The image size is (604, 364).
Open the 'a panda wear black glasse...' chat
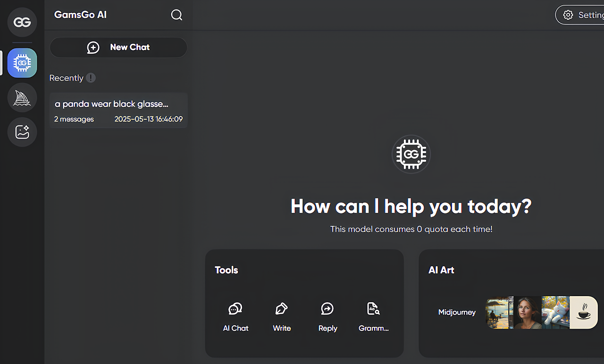coord(119,110)
